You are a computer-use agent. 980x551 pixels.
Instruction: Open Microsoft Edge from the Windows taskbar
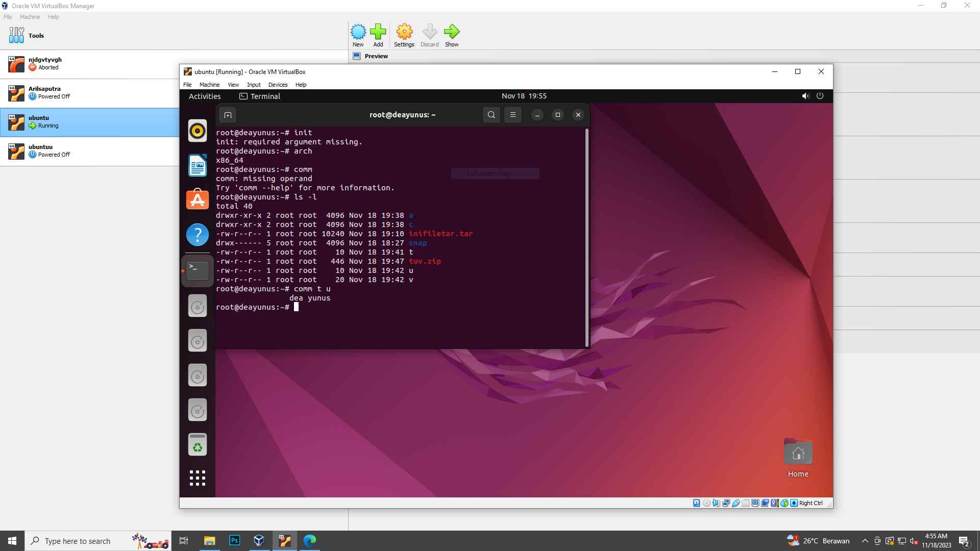tap(309, 540)
